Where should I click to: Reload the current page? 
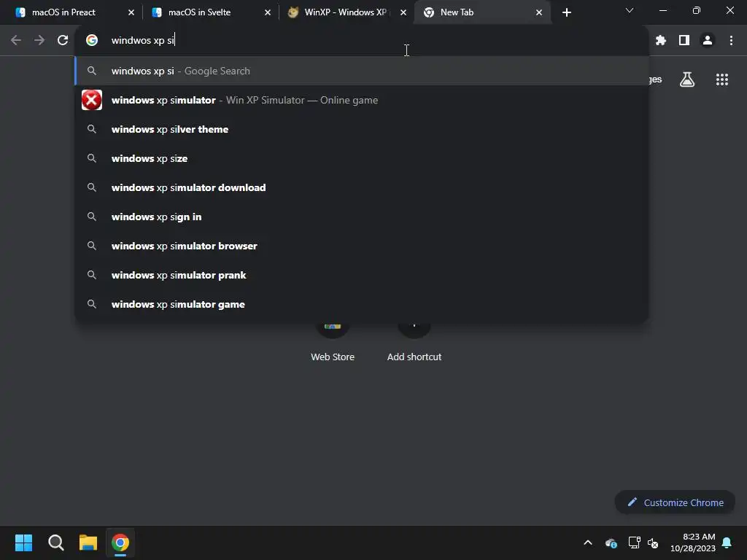(63, 41)
